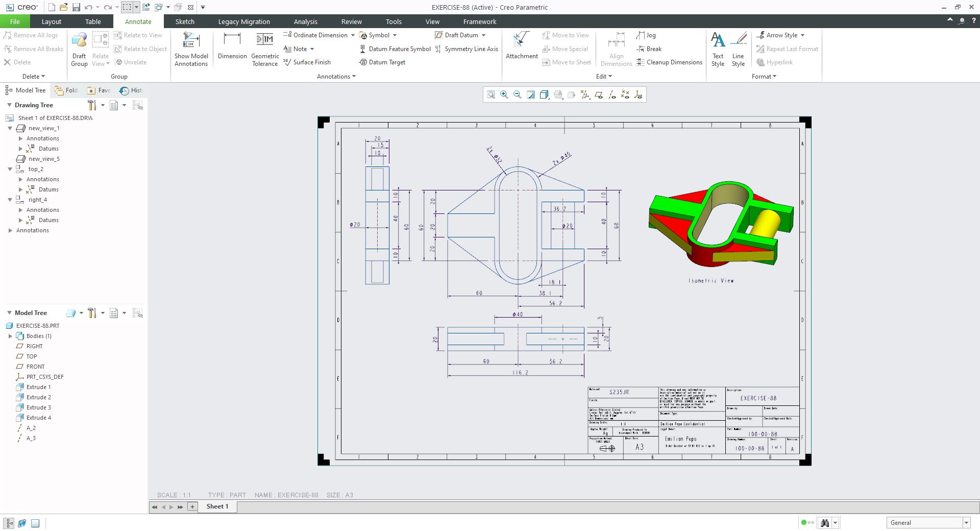Click the Cleanup Dimensions tool
Screen dimensions: 980x531
point(669,62)
